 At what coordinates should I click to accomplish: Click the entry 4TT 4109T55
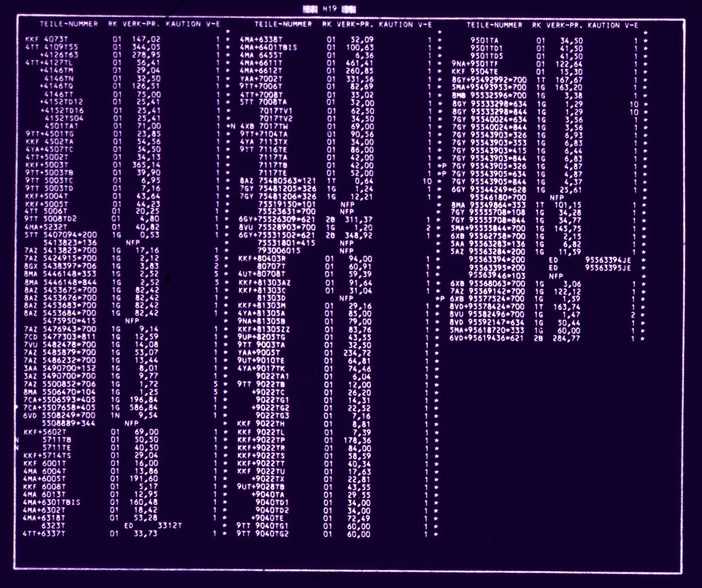52,47
